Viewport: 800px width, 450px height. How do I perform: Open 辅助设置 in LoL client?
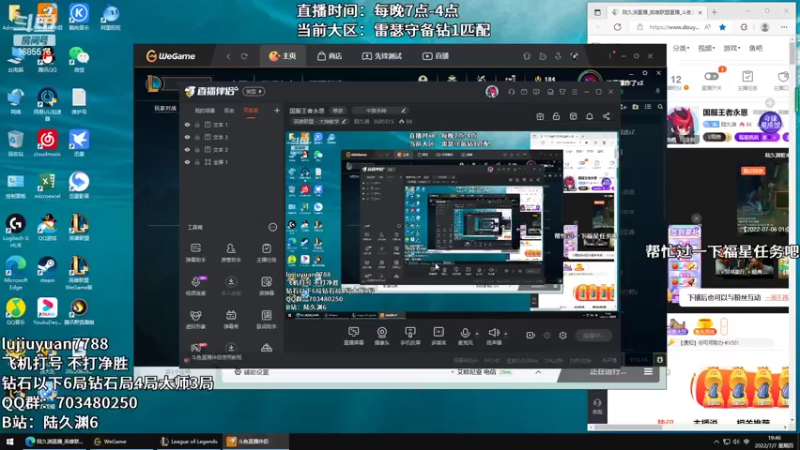click(x=251, y=372)
